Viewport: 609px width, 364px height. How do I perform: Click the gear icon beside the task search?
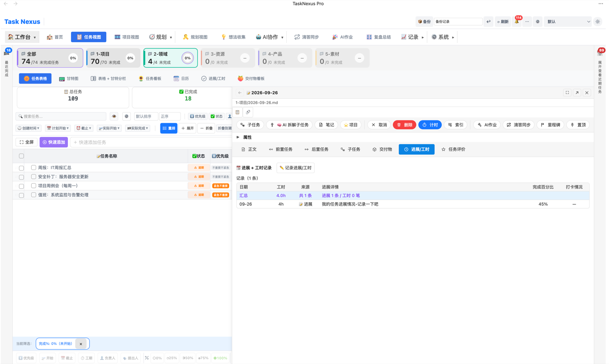(127, 117)
